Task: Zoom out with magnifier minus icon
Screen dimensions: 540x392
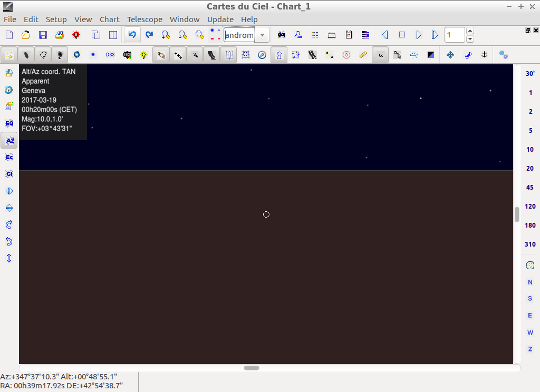Action: click(x=182, y=35)
